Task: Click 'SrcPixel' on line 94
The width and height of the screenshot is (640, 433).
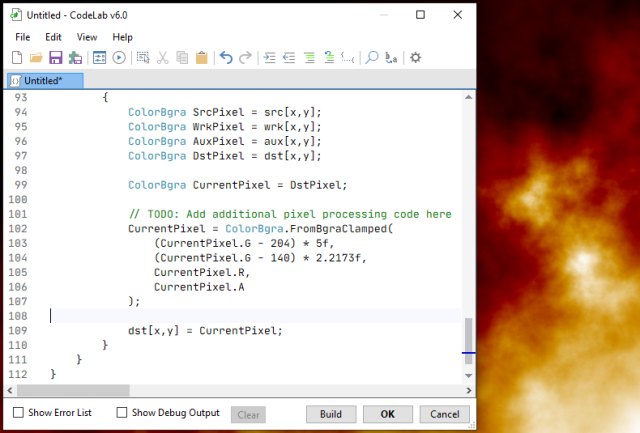Action: [x=218, y=112]
